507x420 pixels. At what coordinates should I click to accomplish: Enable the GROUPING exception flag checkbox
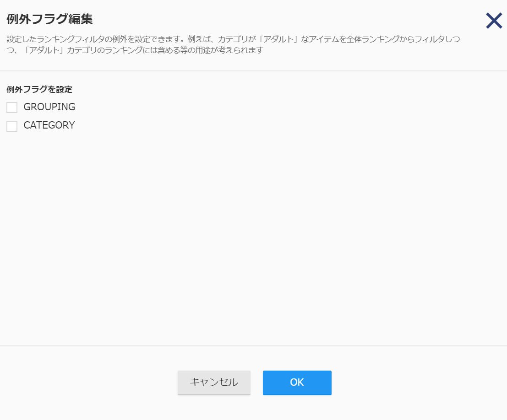pyautogui.click(x=12, y=107)
